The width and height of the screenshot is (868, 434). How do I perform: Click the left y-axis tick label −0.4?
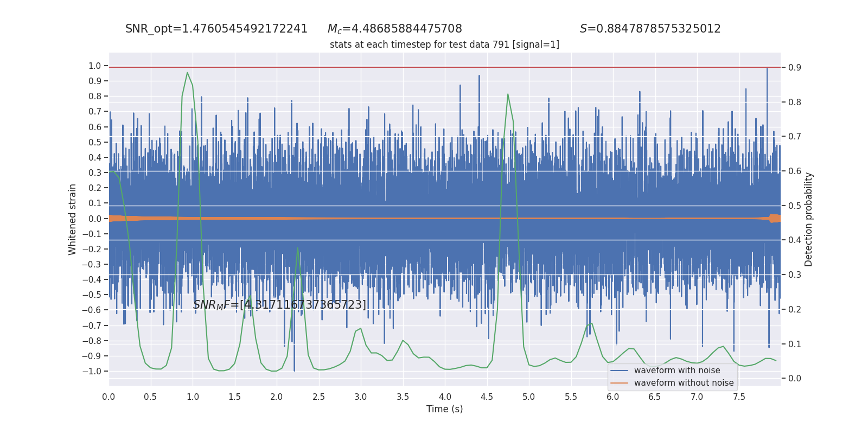coord(92,279)
